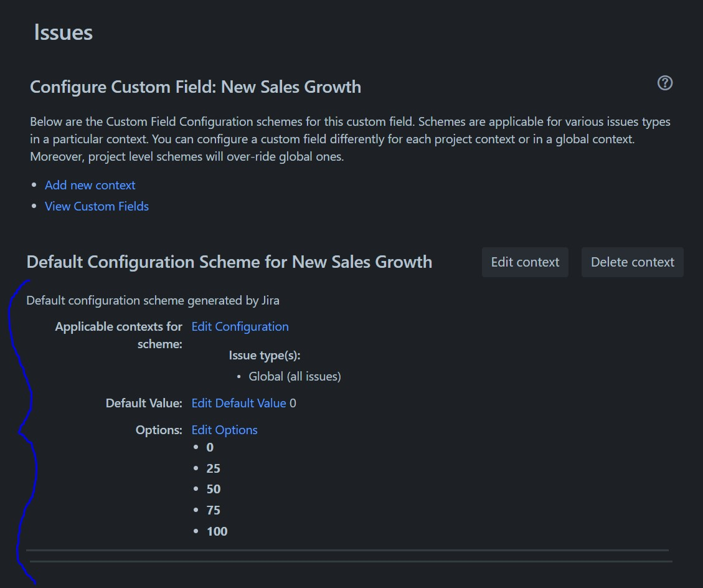Click the Delete context button
The width and height of the screenshot is (703, 588).
632,262
